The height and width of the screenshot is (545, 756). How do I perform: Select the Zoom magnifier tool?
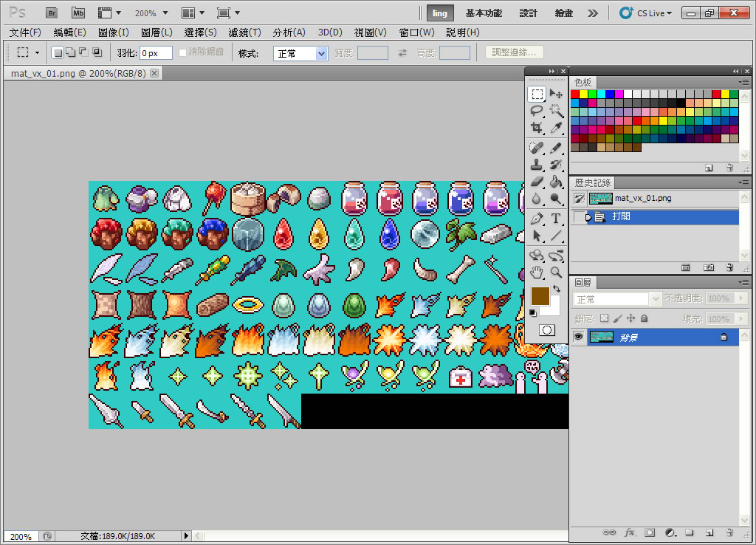(x=556, y=272)
